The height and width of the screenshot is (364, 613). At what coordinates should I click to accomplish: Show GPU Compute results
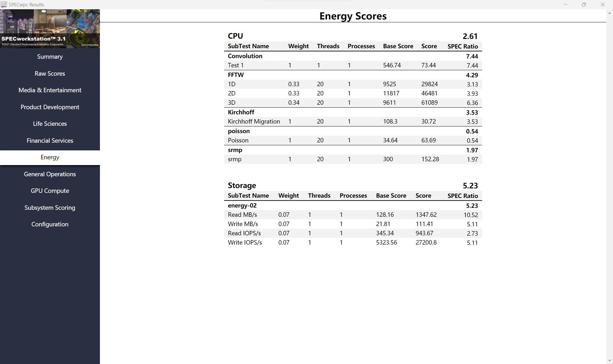click(50, 191)
